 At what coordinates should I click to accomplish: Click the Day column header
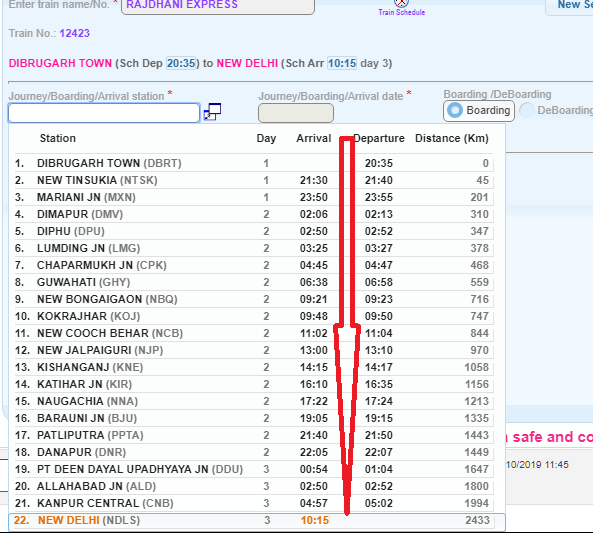pyautogui.click(x=266, y=138)
